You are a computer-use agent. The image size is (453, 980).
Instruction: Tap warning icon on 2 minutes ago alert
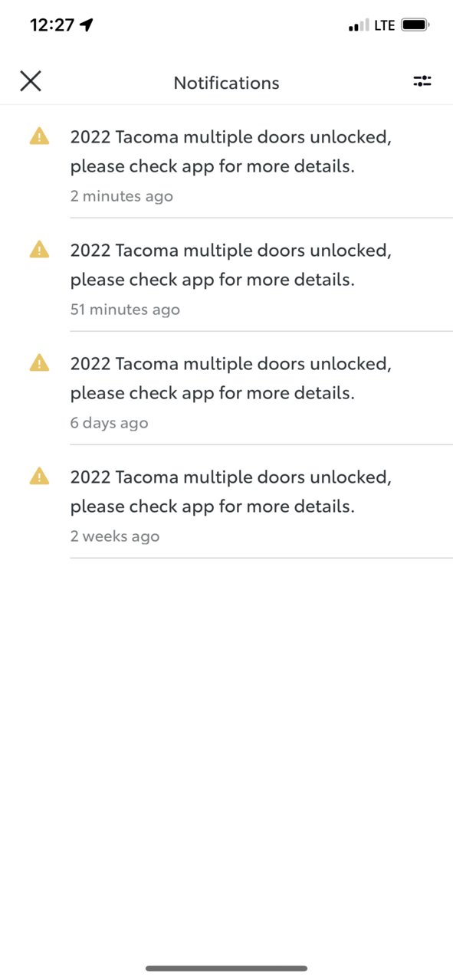39,136
